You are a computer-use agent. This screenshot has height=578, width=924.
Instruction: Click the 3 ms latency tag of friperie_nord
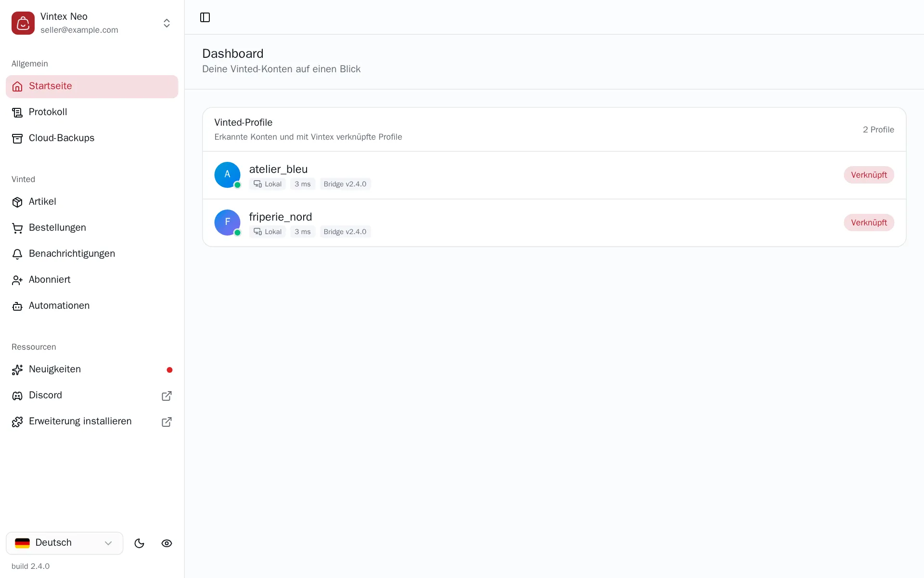[x=303, y=232]
